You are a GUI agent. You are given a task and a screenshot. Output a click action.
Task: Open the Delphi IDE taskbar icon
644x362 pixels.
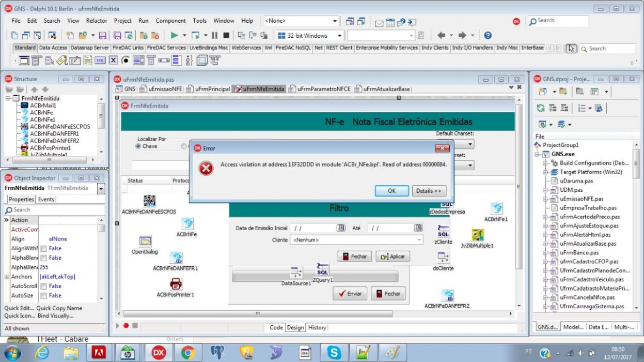[x=159, y=353]
